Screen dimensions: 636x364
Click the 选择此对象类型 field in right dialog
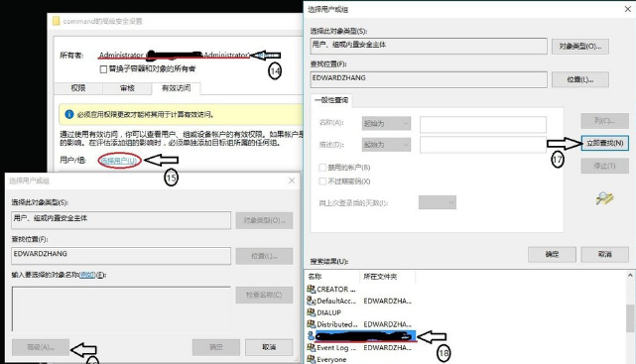[429, 46]
